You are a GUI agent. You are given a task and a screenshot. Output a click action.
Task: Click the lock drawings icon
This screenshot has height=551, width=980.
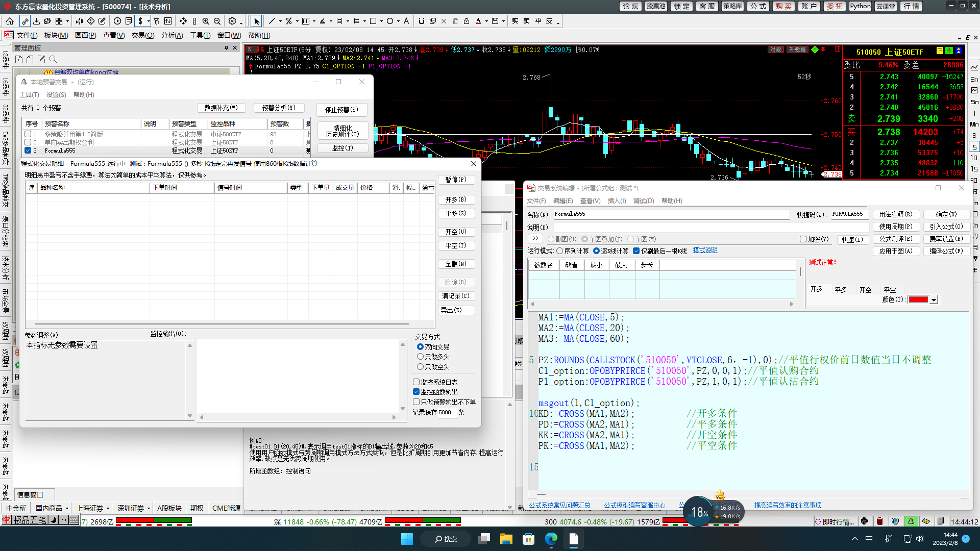click(467, 21)
